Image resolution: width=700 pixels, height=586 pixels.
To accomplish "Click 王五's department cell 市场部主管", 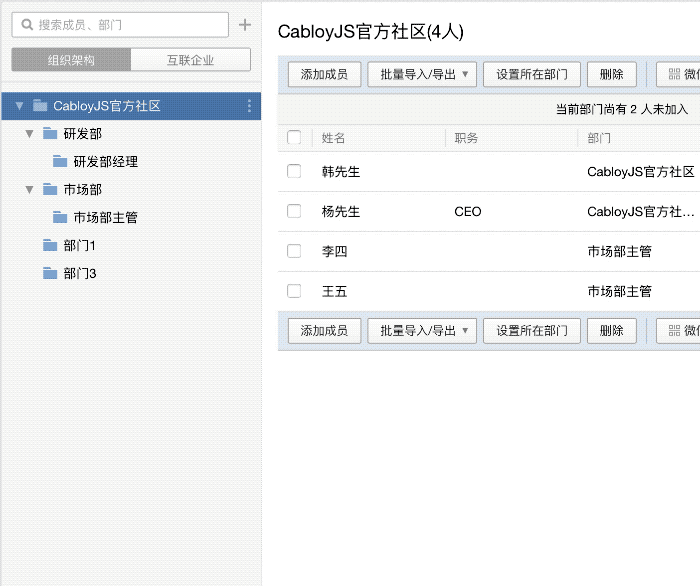I will coord(619,291).
